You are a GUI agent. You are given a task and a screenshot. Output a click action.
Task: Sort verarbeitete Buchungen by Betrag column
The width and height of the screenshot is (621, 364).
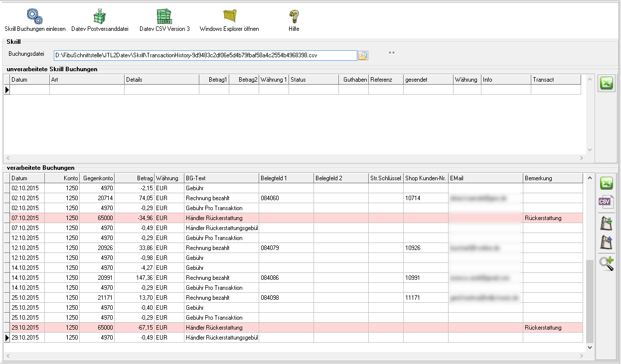(x=134, y=178)
